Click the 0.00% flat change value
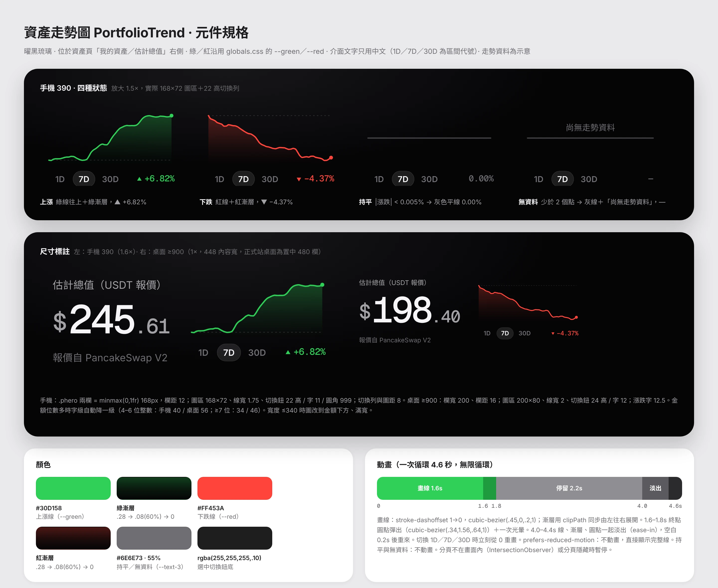This screenshot has height=588, width=718. [481, 178]
